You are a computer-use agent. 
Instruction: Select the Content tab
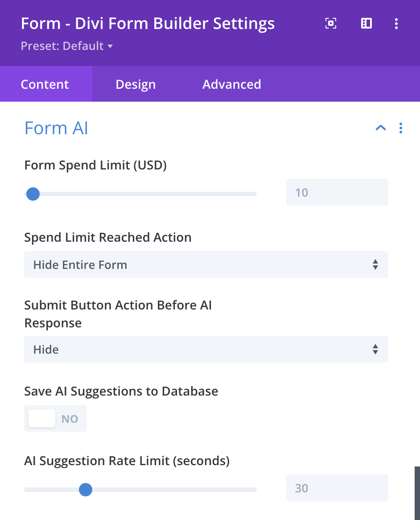45,84
